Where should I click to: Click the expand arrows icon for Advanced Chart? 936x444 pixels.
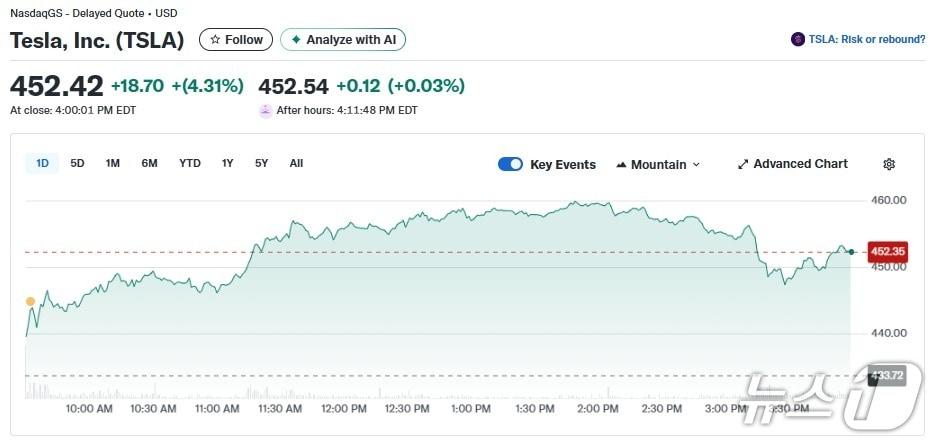(743, 164)
